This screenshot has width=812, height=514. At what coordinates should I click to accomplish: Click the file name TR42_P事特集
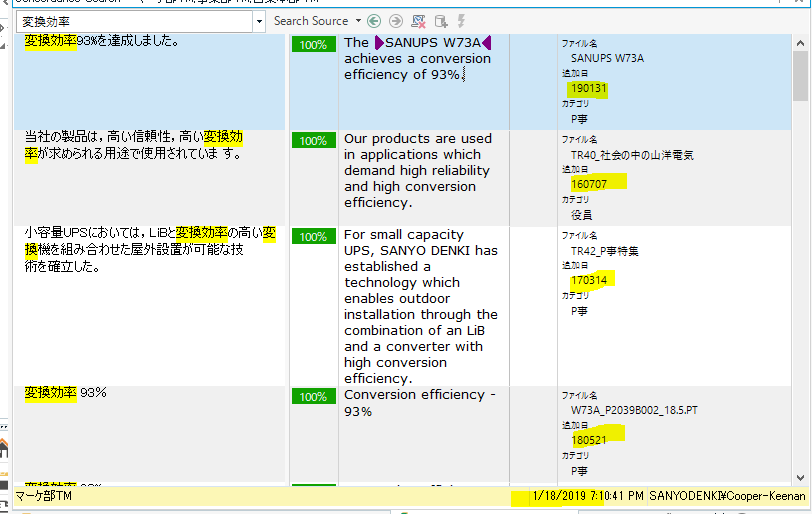(604, 251)
